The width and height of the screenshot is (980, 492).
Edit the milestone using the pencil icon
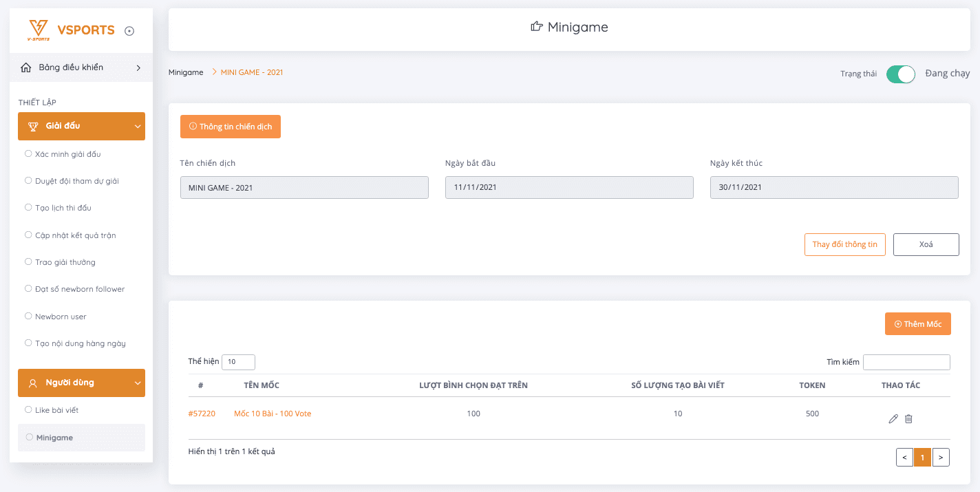coord(893,418)
